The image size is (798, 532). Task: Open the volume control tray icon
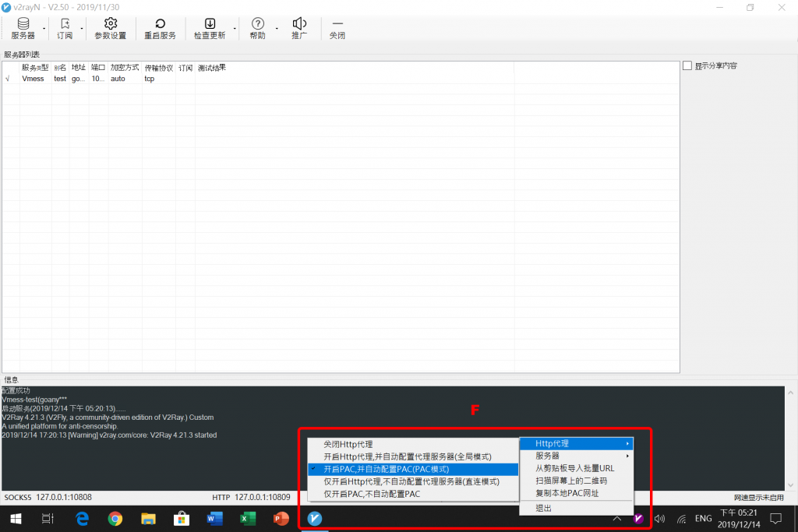659,519
